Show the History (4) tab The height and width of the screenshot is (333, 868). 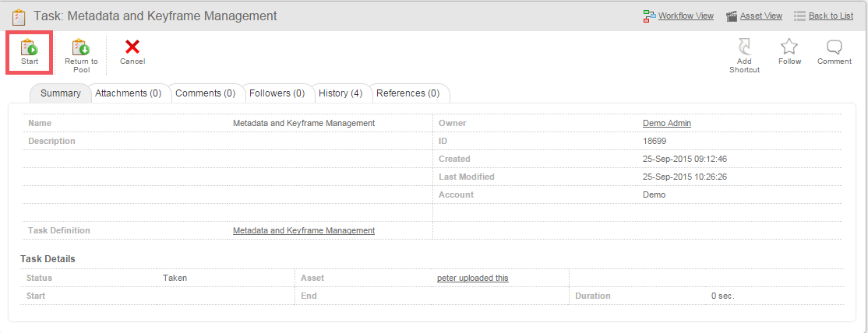pos(340,93)
